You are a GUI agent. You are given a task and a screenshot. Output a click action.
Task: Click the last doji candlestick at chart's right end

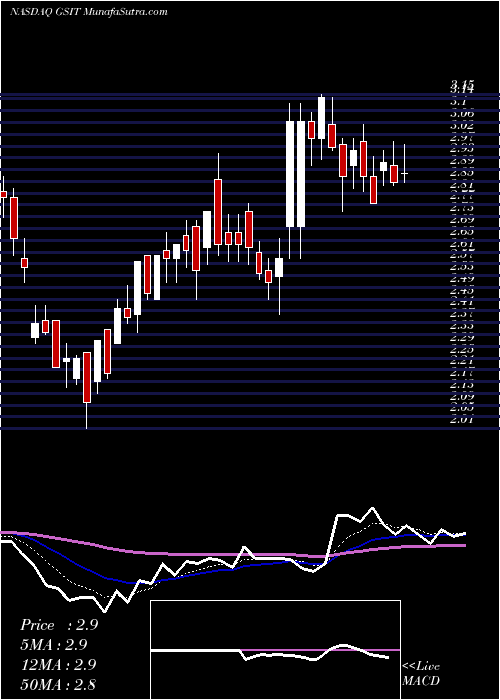click(x=404, y=172)
